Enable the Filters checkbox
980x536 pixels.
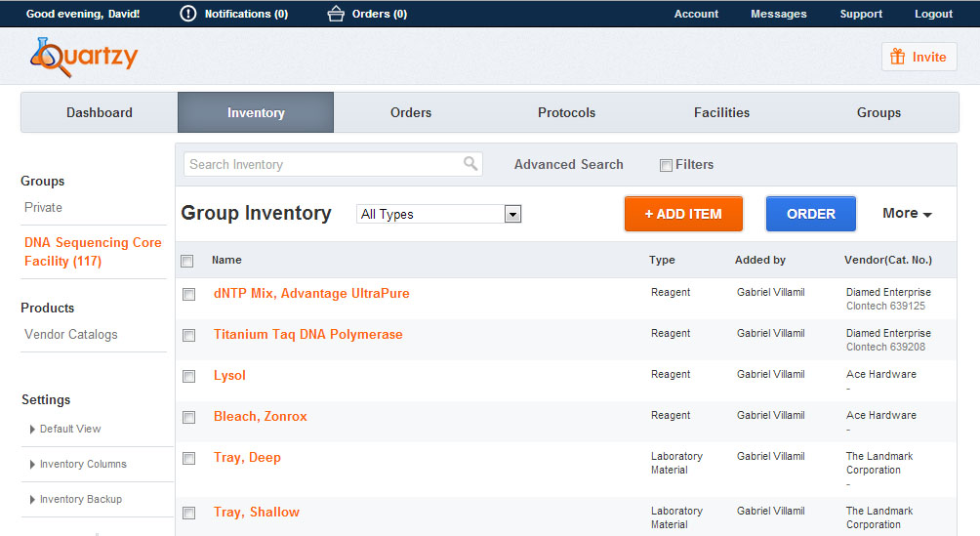[666, 165]
